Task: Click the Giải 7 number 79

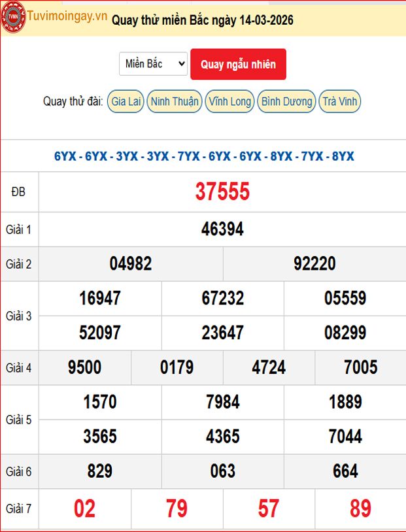Action: click(x=177, y=508)
